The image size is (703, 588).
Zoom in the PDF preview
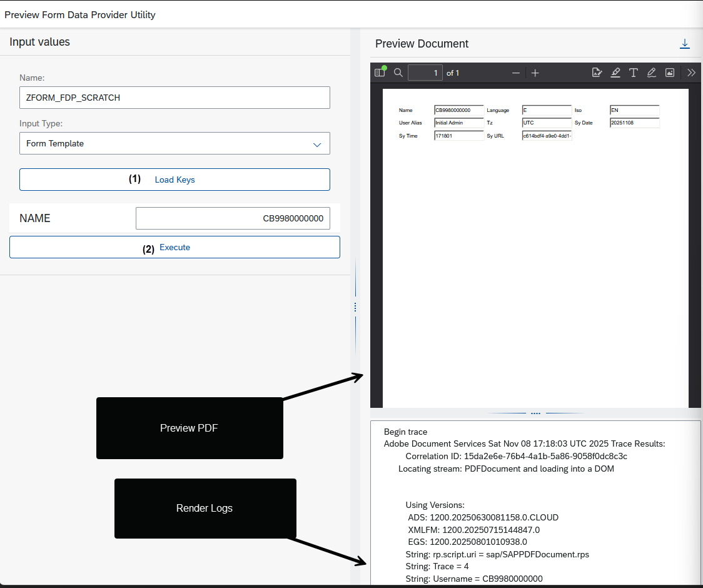pyautogui.click(x=535, y=73)
